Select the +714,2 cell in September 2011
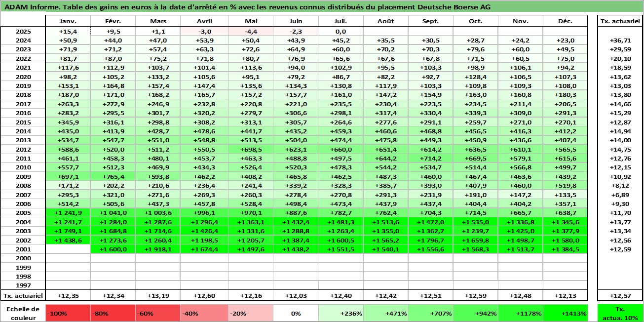Screen dimensions: 644x322 (x=431, y=158)
